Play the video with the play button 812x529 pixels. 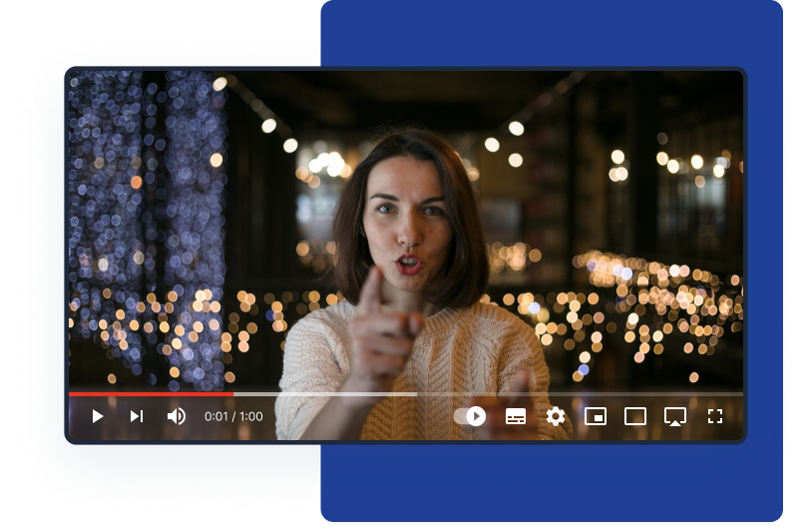(x=98, y=416)
